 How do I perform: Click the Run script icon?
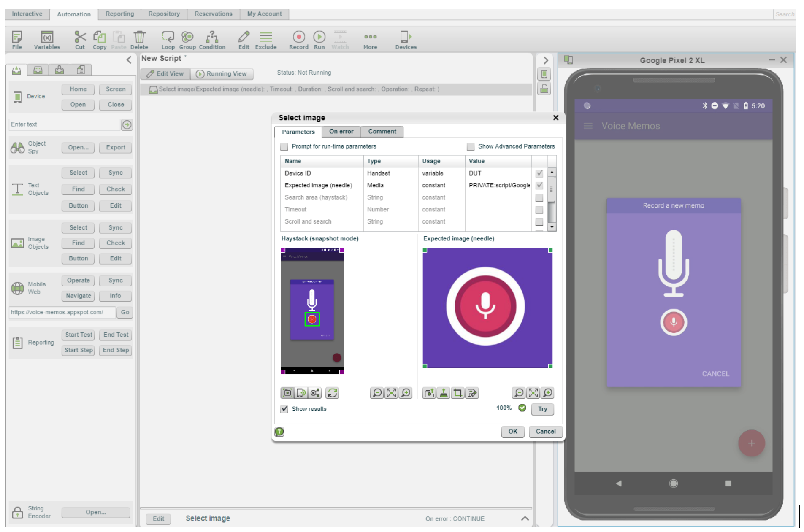click(319, 39)
